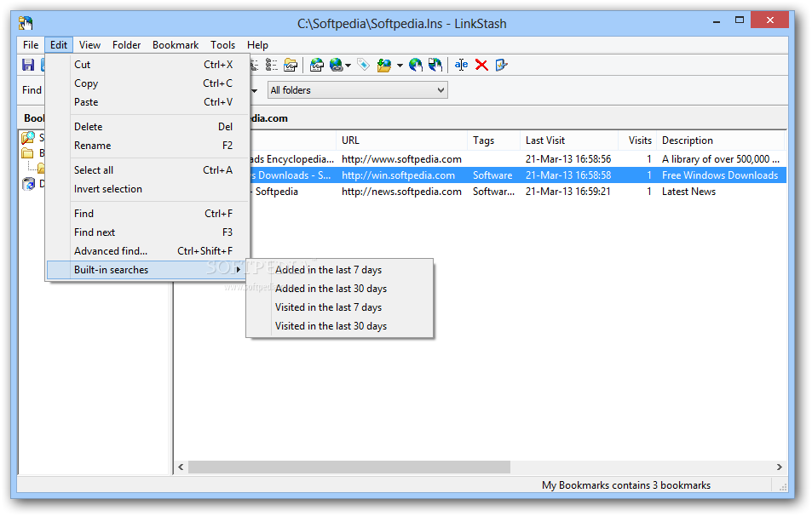Screen dimensions: 812x516
Task: Choose Advanced find... menu entry
Action: (147, 251)
